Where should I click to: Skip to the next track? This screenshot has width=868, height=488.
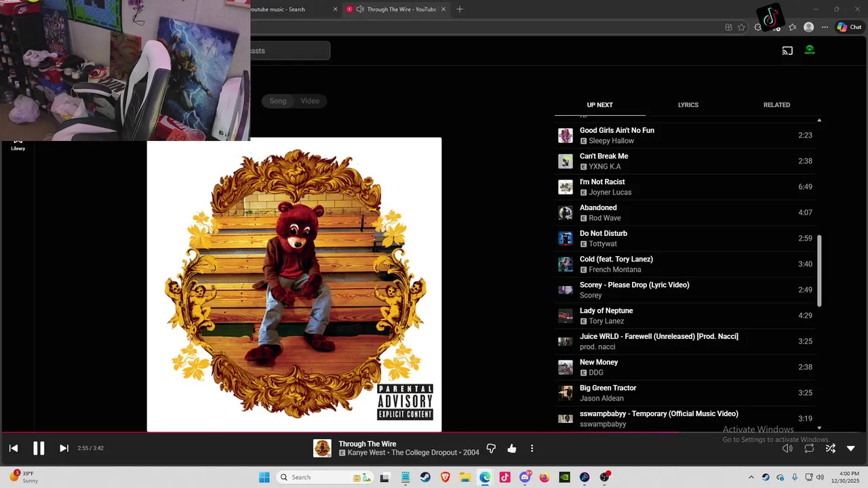point(64,448)
